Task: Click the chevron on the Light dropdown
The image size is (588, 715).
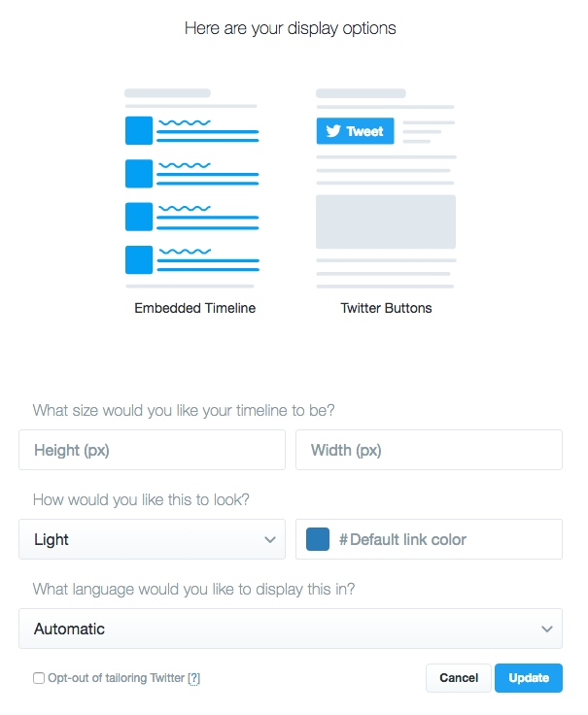Action: pos(270,539)
